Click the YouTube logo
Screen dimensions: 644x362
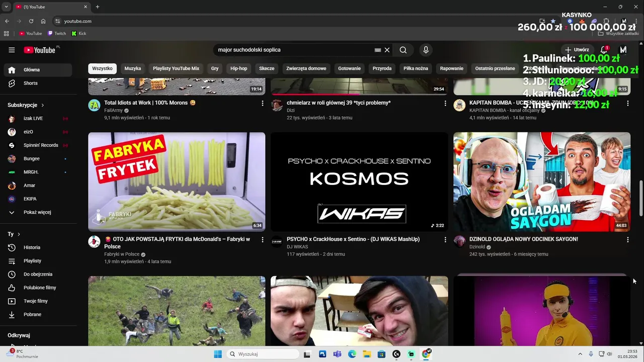40,50
